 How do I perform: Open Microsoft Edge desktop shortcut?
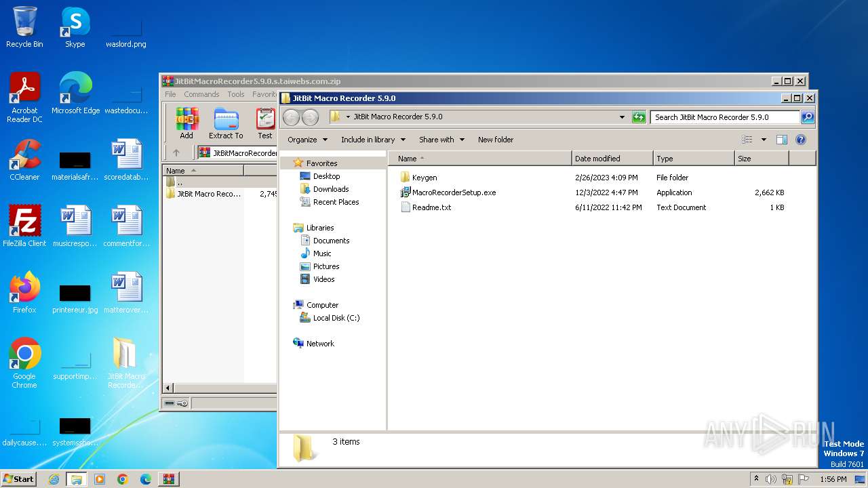[75, 93]
